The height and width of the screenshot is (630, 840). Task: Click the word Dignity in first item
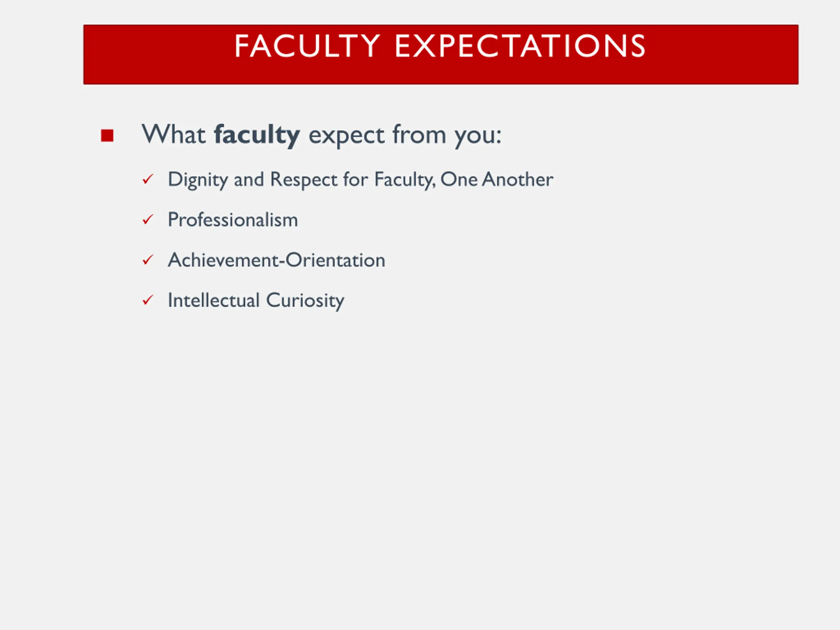(x=198, y=180)
